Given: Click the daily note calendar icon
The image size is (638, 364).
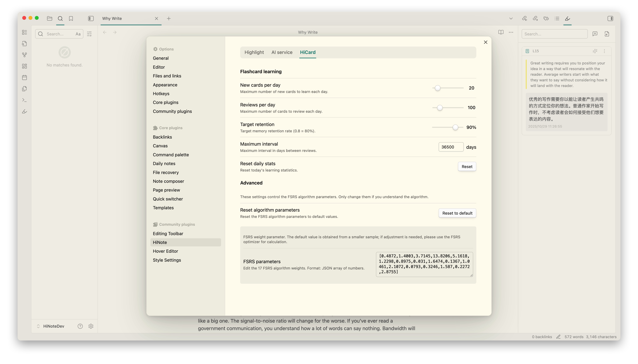Looking at the screenshot, I should (x=24, y=77).
